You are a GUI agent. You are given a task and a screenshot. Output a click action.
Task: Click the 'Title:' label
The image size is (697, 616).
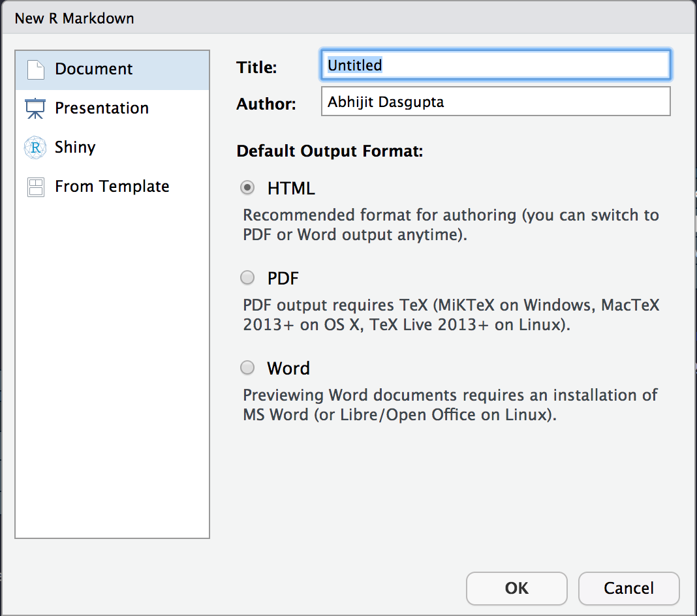click(256, 68)
